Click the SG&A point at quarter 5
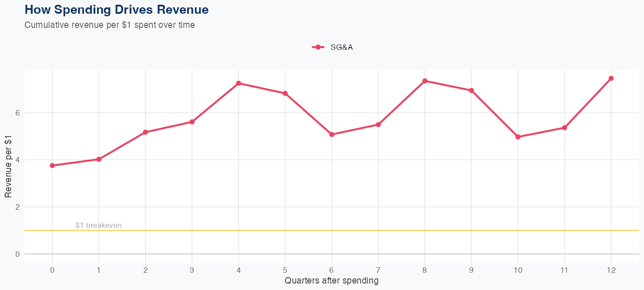This screenshot has height=290, width=644. (x=285, y=93)
